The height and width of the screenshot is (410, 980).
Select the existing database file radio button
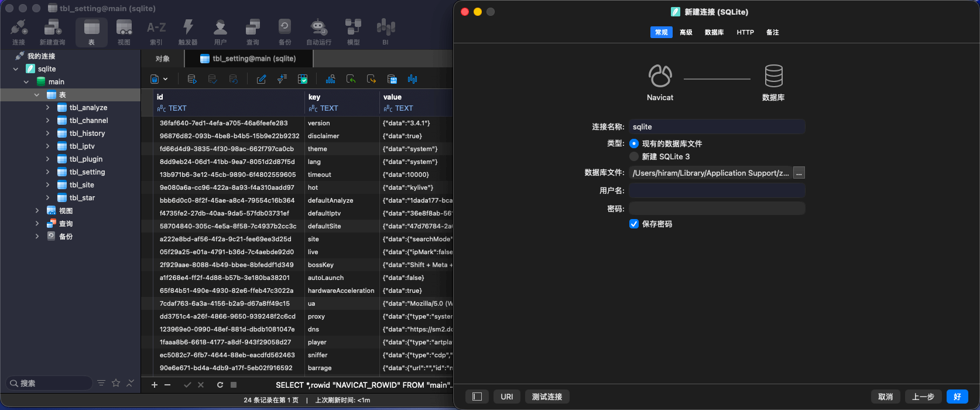[634, 143]
